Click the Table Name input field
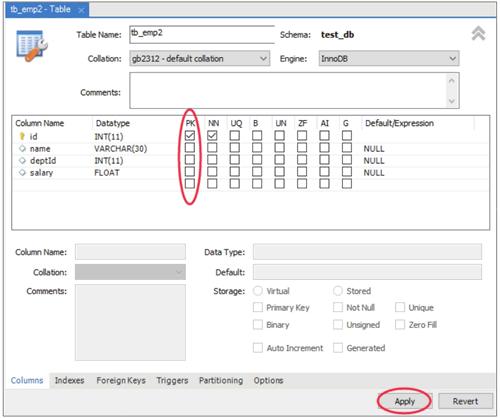This screenshot has width=500, height=418. (202, 34)
